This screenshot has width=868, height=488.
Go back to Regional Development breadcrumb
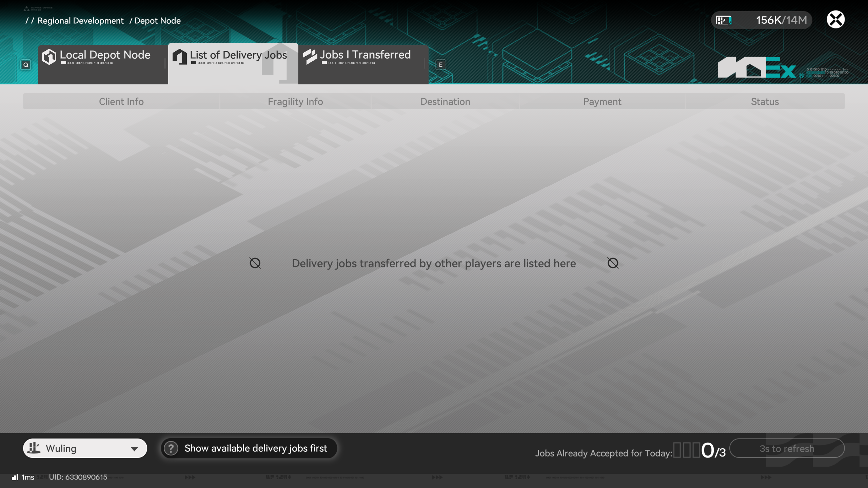pos(80,21)
